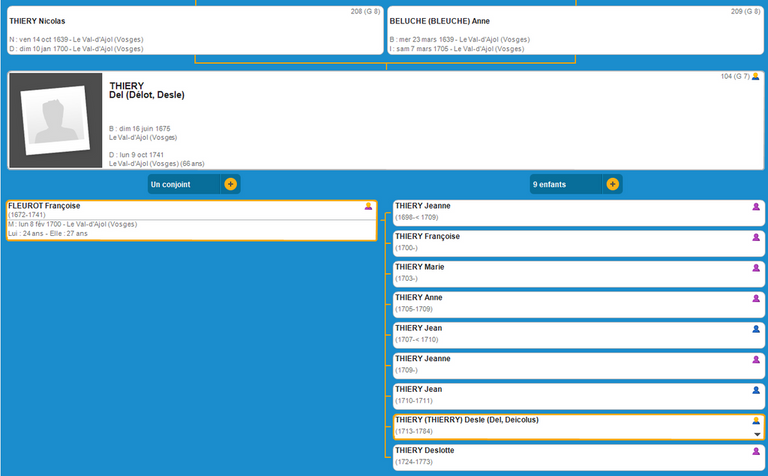
Task: Click the THIERY Del (Délot, Desle) name heading
Action: pyautogui.click(x=146, y=91)
